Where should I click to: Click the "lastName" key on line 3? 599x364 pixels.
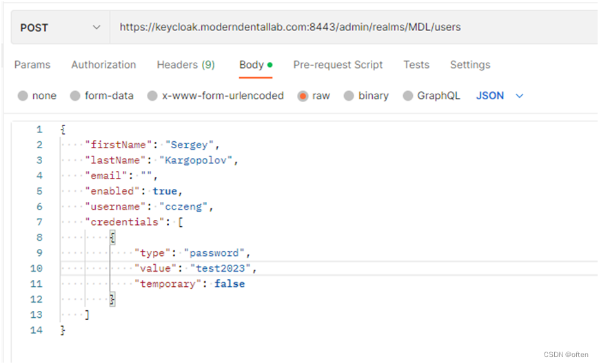[115, 161]
